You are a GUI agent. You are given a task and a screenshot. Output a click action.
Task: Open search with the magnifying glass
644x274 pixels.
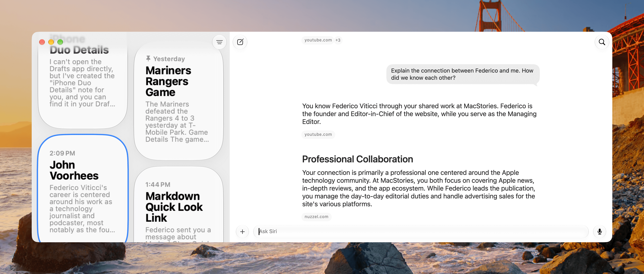[602, 42]
